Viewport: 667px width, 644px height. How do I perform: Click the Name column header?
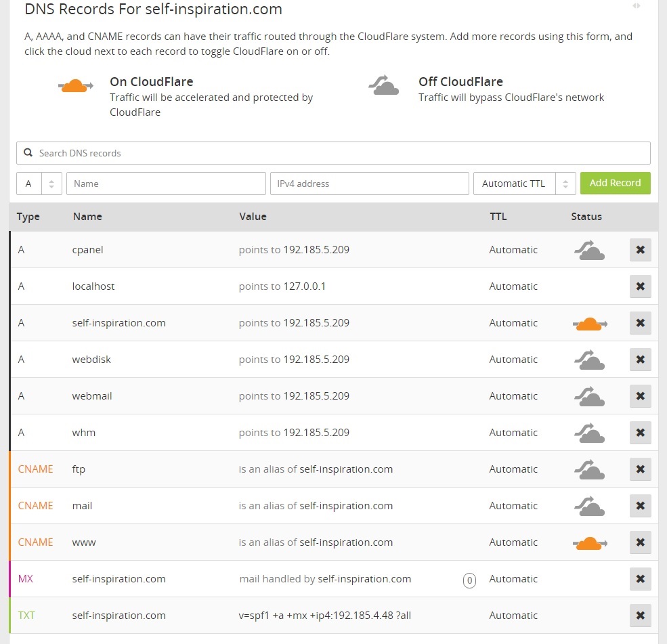tap(87, 217)
